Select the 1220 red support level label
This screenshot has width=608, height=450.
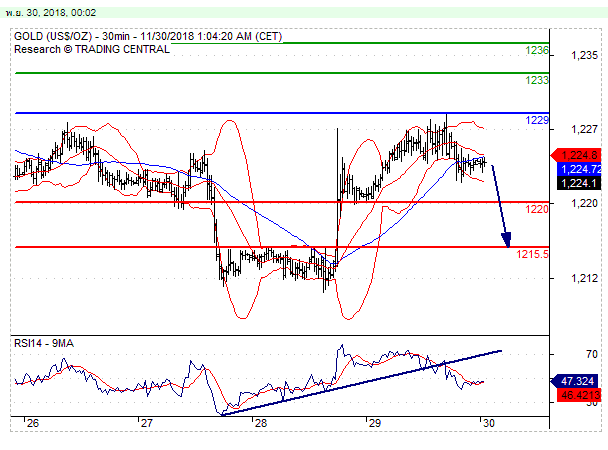point(537,209)
